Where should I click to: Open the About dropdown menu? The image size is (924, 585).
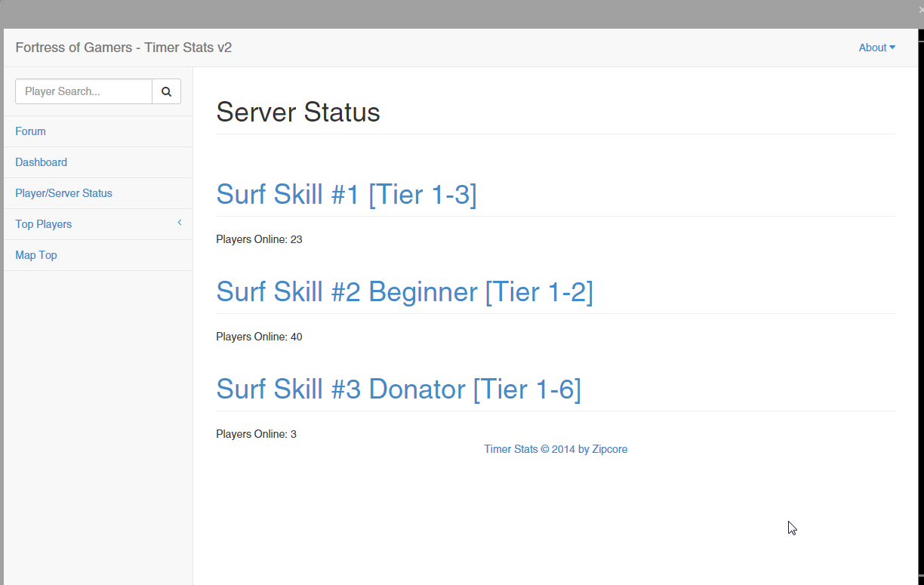point(873,48)
